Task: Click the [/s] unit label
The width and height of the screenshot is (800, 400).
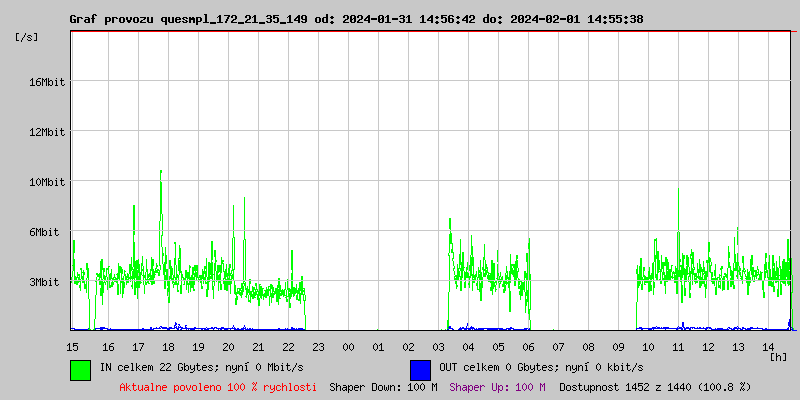Action: [27, 37]
